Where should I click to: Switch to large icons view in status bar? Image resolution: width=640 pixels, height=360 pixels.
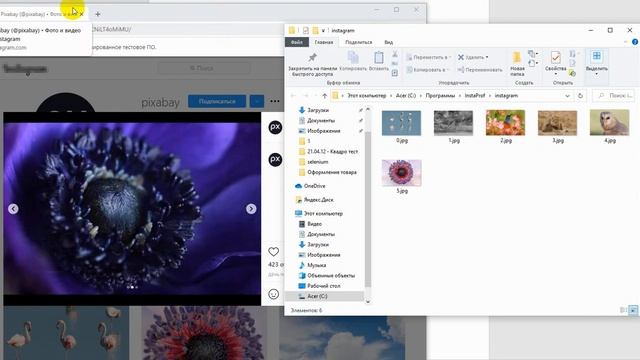pyautogui.click(x=633, y=310)
